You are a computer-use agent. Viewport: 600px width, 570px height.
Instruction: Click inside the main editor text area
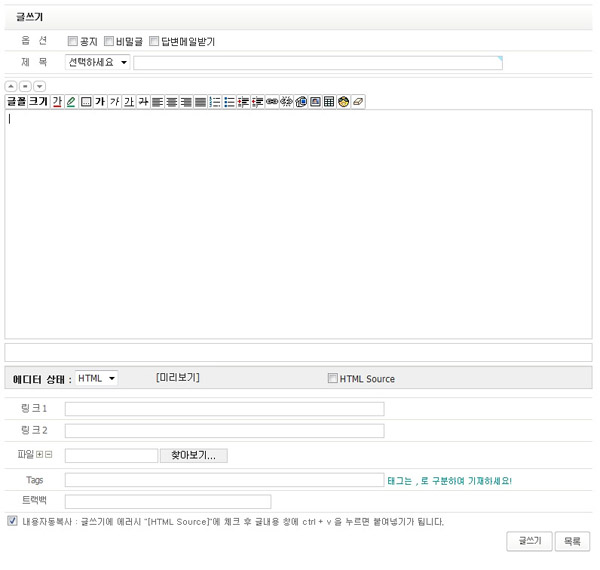[x=298, y=224]
